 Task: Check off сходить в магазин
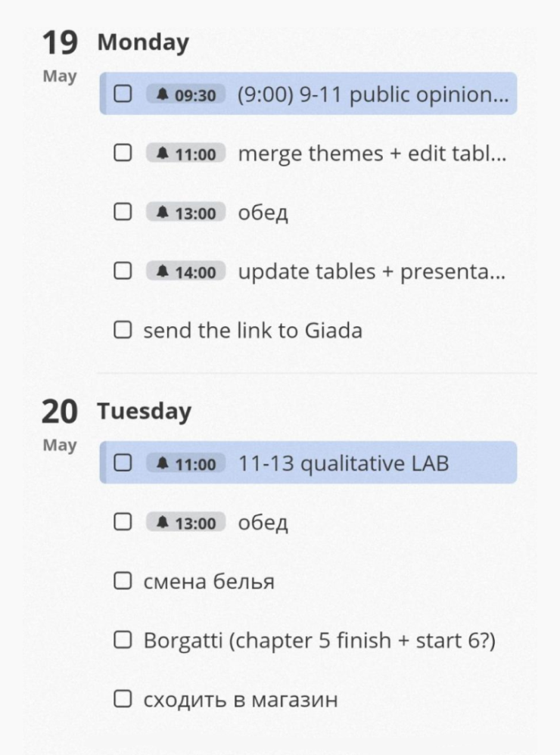click(123, 700)
